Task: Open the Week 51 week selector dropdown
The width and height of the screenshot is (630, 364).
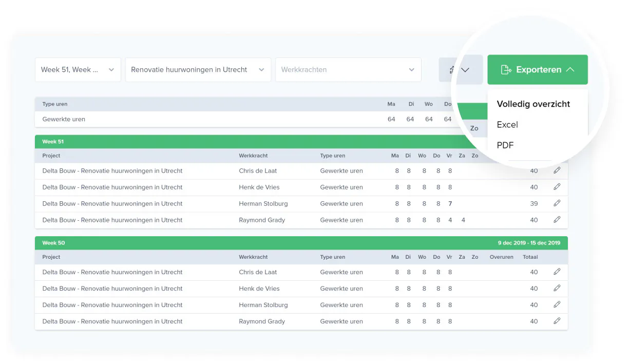Action: (x=78, y=70)
